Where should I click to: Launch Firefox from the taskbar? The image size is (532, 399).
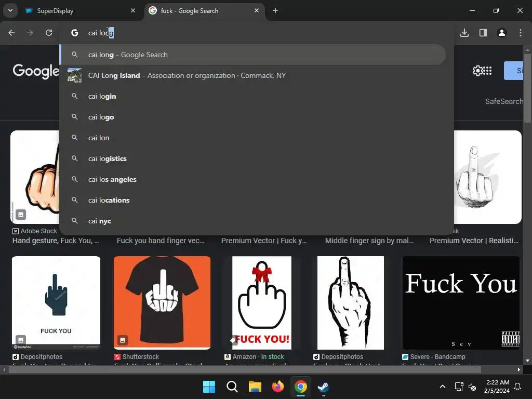click(278, 387)
